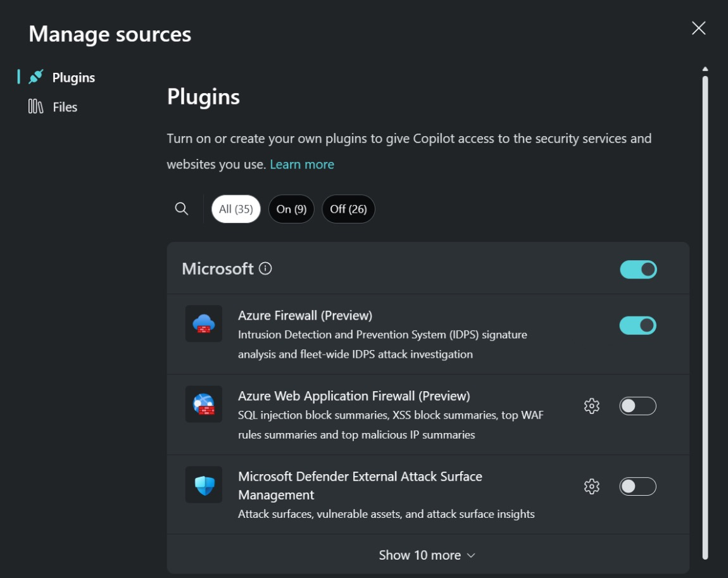This screenshot has width=728, height=578.
Task: Enable Defender External Attack Surface Management plugin
Action: [637, 486]
